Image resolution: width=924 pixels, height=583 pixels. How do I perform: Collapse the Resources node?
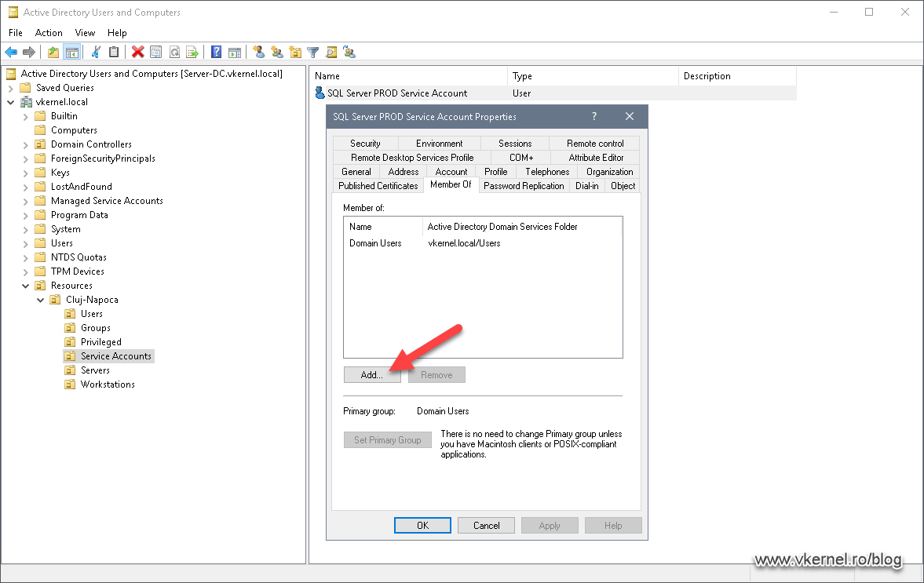point(25,285)
